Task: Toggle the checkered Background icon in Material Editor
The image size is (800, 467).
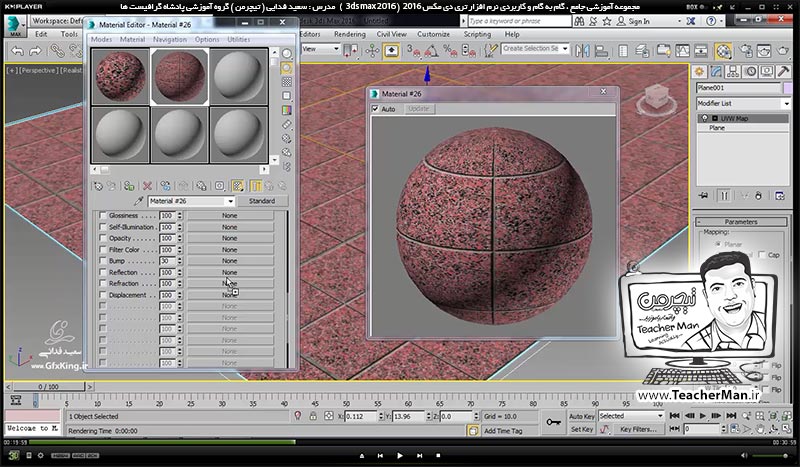Action: (287, 82)
